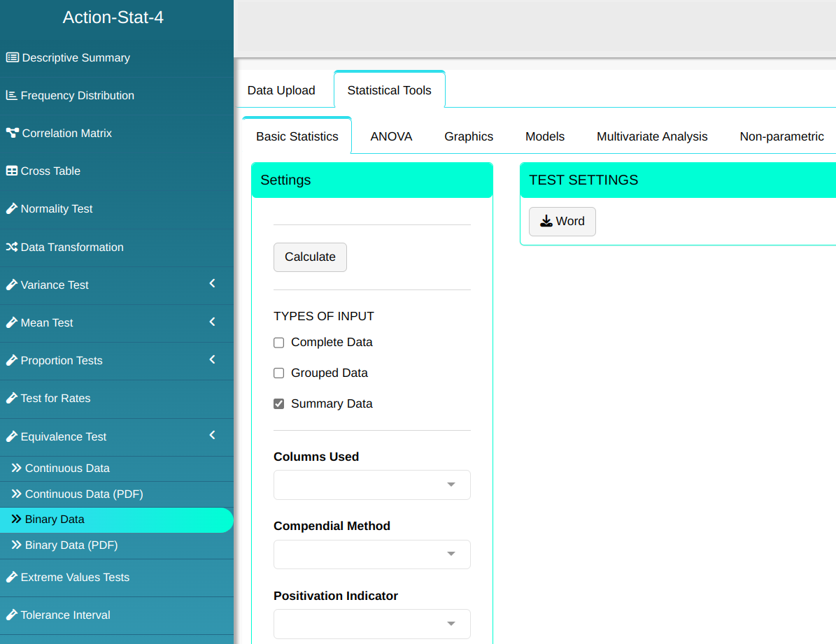Viewport: 836px width, 644px height.
Task: Open the Positivation Indicator dropdown
Action: pos(371,624)
